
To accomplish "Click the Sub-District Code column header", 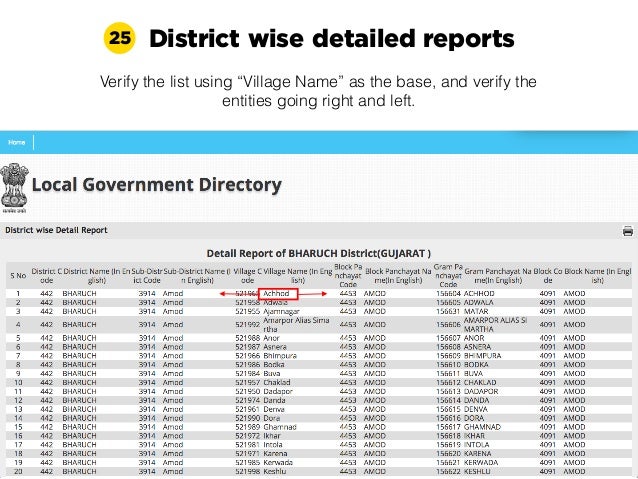I will click(x=146, y=276).
